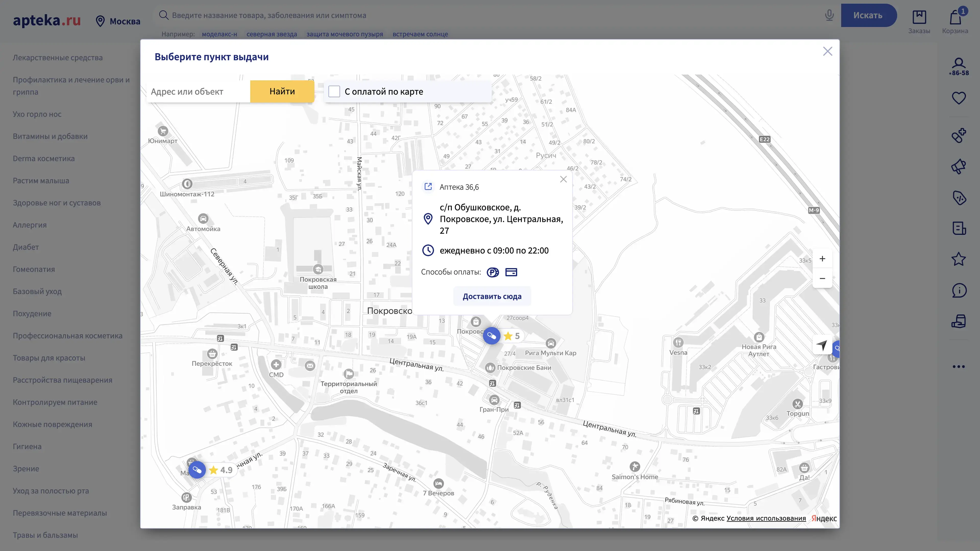Screen dimensions: 980x551
Task: Select pharmacy marker rated 4.9
Action: [x=197, y=470]
